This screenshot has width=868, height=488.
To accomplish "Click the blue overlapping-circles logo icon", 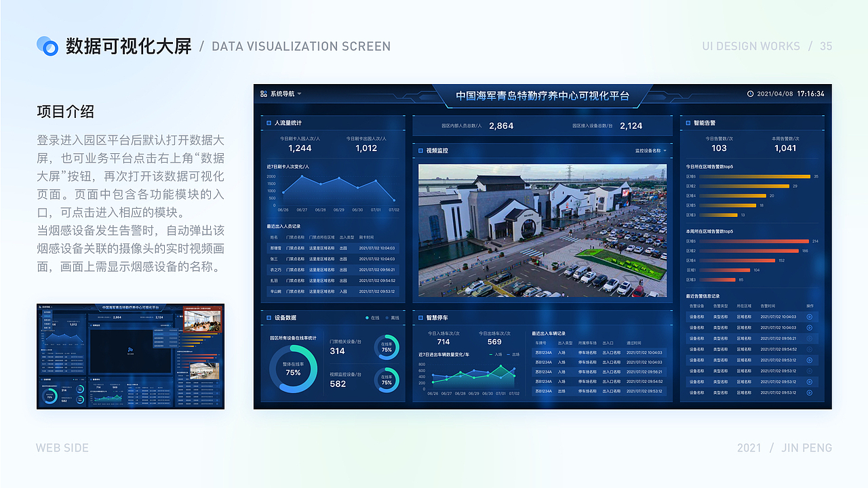I will (47, 45).
